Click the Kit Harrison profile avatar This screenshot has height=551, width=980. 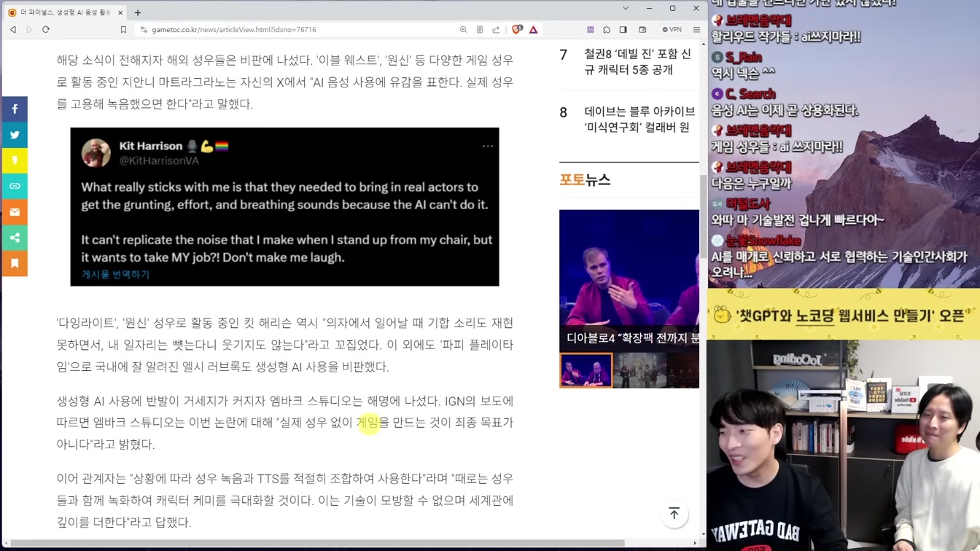96,153
